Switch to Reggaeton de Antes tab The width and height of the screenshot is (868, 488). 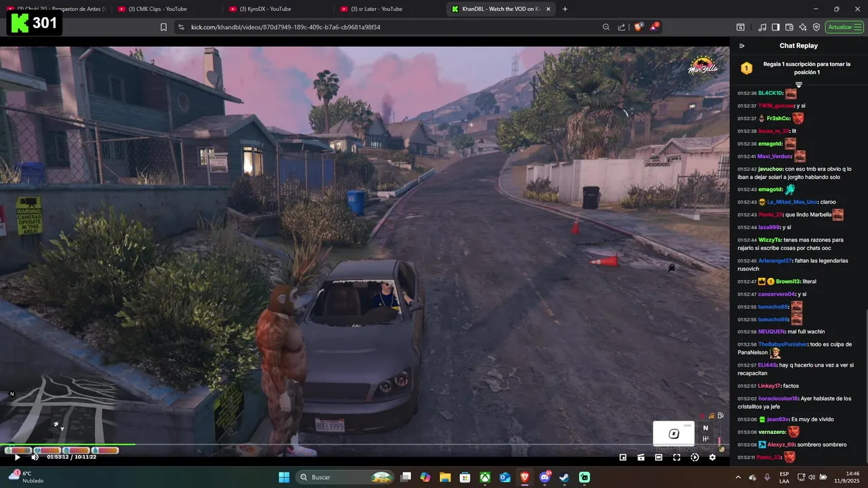[56, 9]
